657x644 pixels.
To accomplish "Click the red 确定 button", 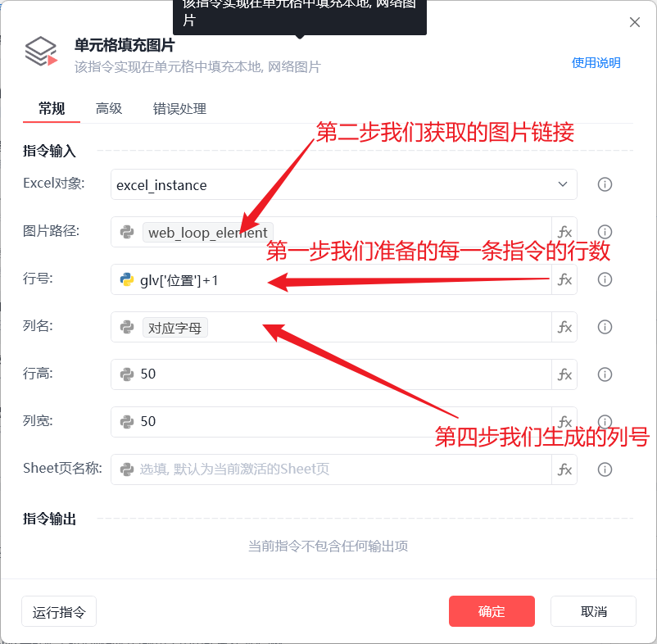I will click(x=492, y=611).
